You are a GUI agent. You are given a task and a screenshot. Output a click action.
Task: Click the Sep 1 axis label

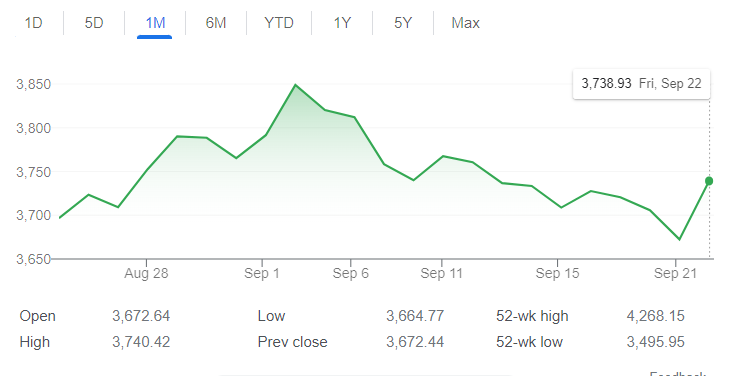[x=262, y=273]
